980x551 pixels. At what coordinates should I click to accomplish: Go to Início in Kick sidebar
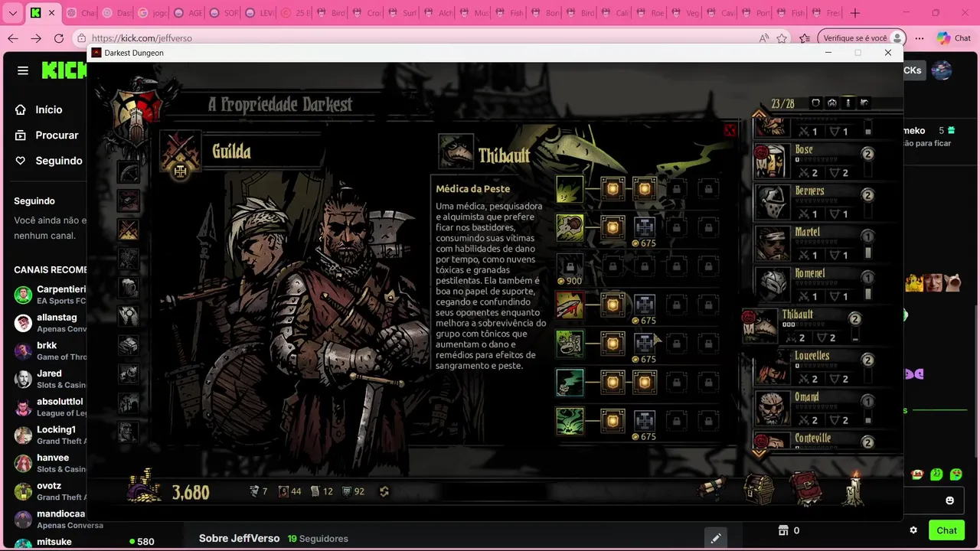tap(49, 109)
